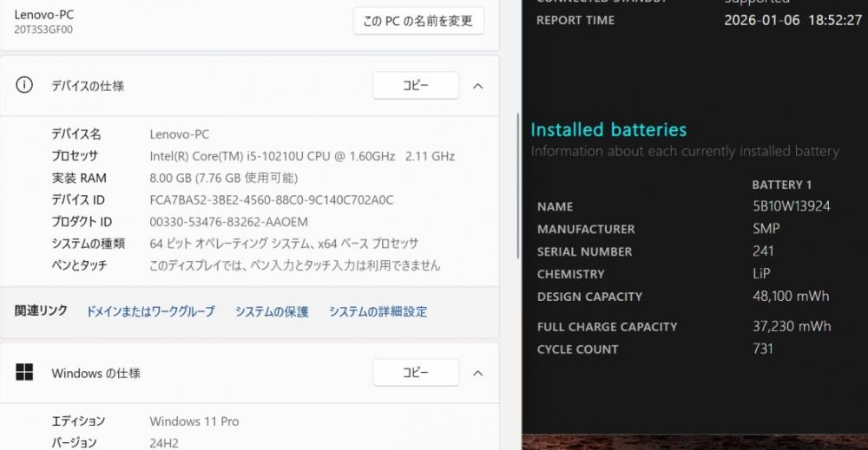Select the 24H2 version value

[164, 443]
